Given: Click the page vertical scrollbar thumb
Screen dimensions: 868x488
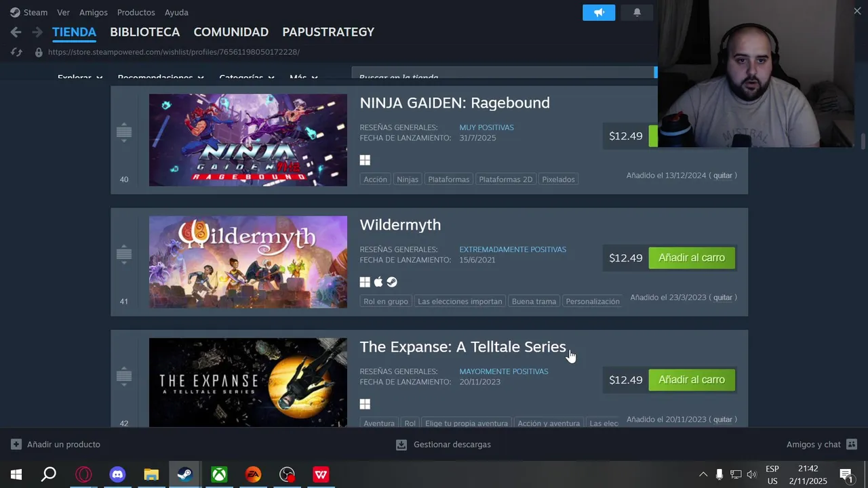Looking at the screenshot, I should 863,142.
